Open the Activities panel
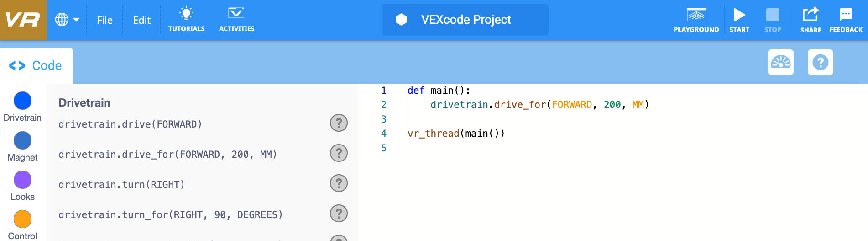The height and width of the screenshot is (241, 868). [236, 20]
